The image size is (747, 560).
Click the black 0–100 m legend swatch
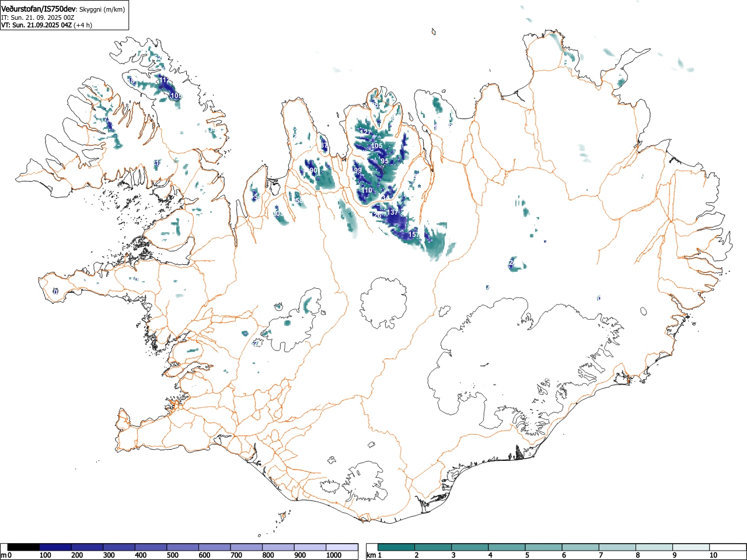point(23,547)
